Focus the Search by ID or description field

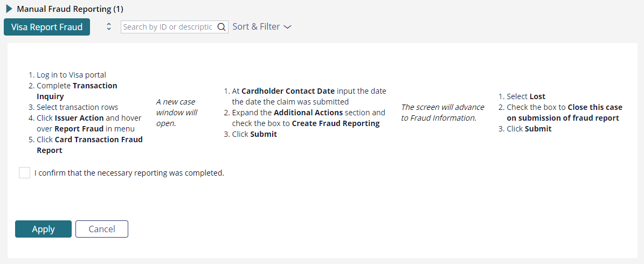click(x=168, y=27)
